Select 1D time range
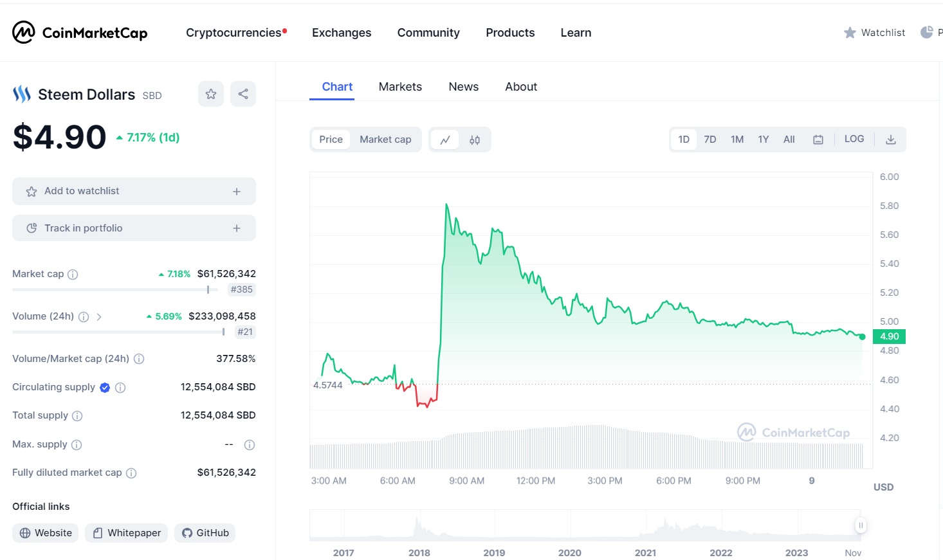This screenshot has height=560, width=943. [684, 140]
